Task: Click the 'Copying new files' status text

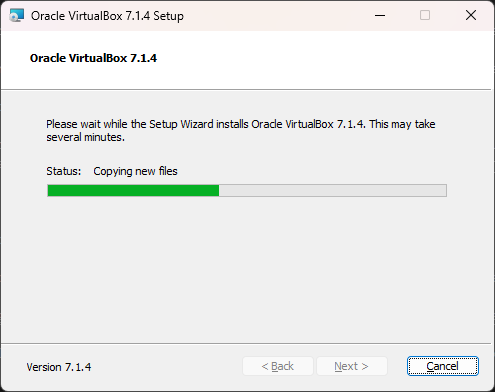Action: (135, 171)
